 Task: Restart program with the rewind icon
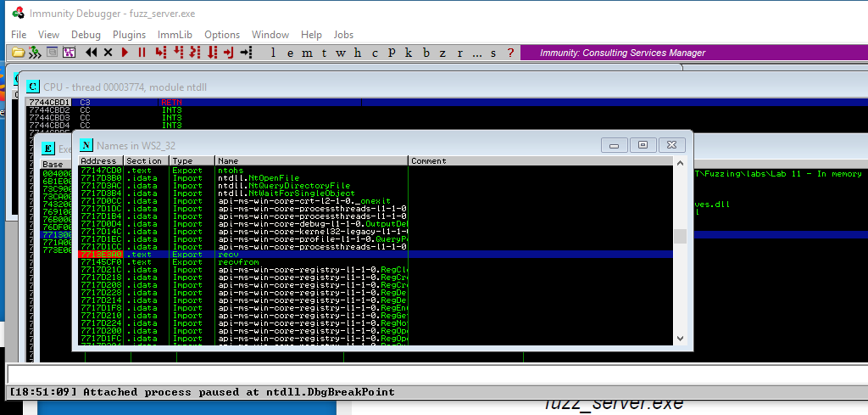(92, 53)
